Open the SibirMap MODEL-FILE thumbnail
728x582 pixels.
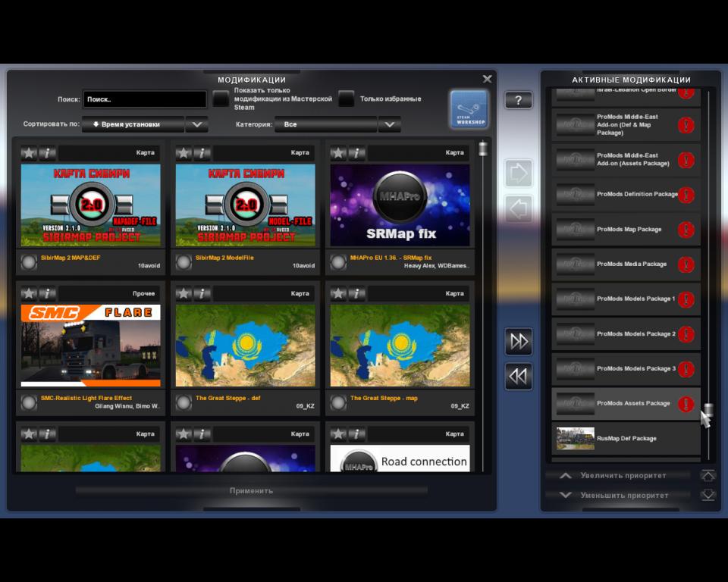tap(245, 205)
